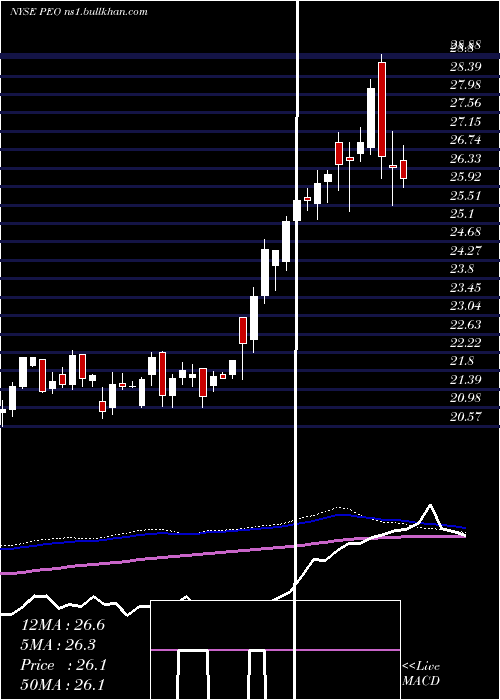Click the 12MA : 26.6 readout
Screen dimensions: 500x700
tap(63, 625)
